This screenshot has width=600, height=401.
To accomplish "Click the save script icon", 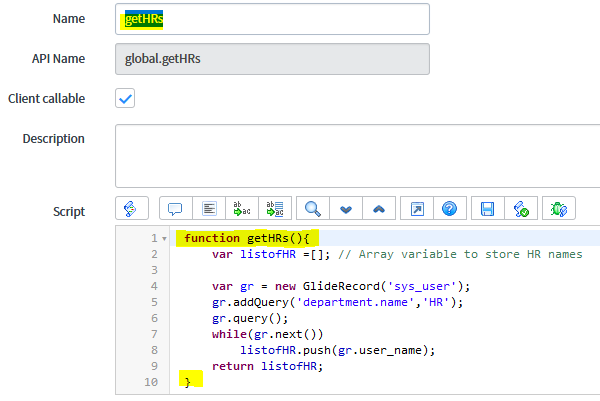I will [488, 209].
